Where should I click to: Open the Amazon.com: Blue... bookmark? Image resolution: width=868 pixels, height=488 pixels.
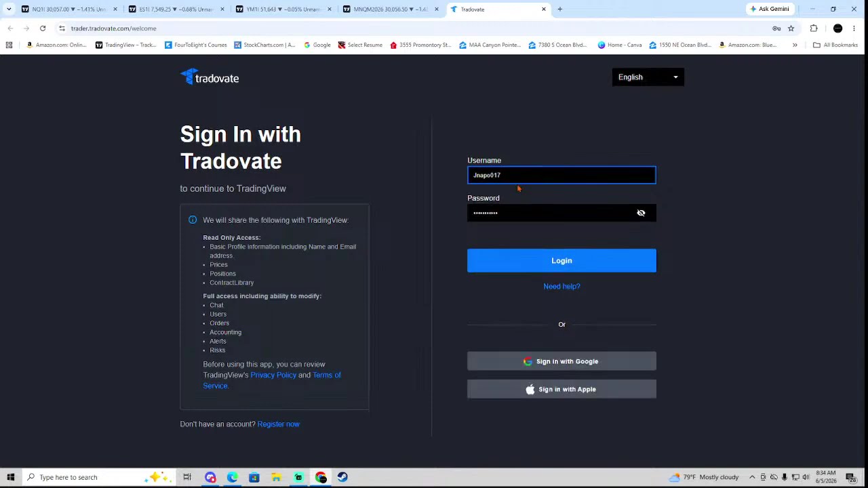pyautogui.click(x=747, y=45)
